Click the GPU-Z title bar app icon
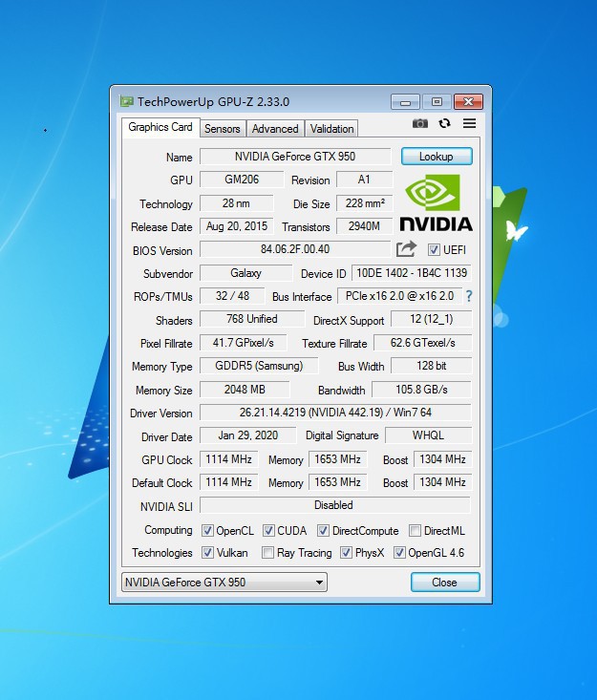Screen dimensions: 597x700 pyautogui.click(x=127, y=102)
